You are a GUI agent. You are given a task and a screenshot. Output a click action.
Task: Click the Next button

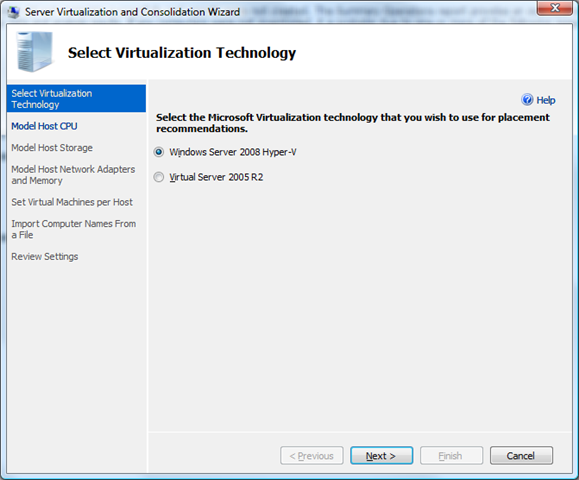coord(381,456)
